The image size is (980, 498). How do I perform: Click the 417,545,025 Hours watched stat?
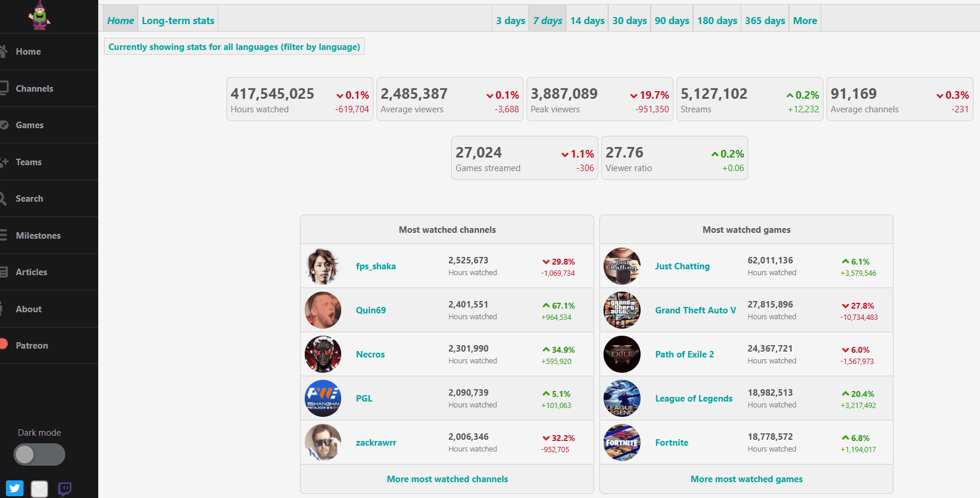300,99
